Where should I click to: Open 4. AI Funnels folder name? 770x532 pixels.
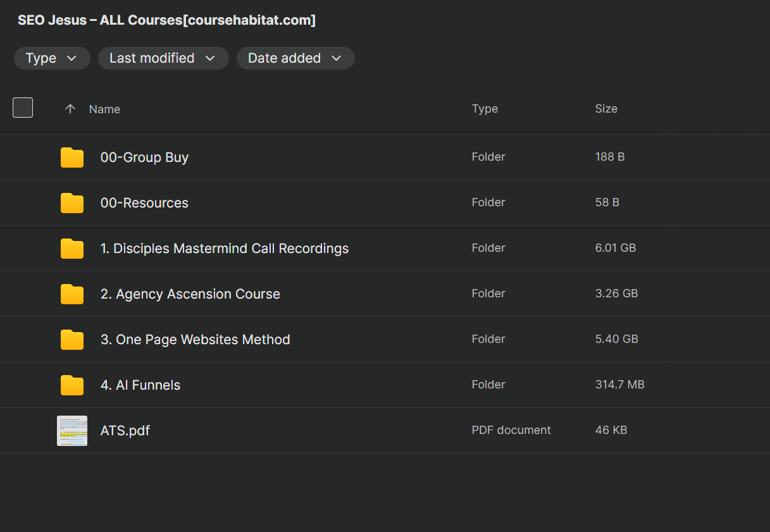(140, 385)
